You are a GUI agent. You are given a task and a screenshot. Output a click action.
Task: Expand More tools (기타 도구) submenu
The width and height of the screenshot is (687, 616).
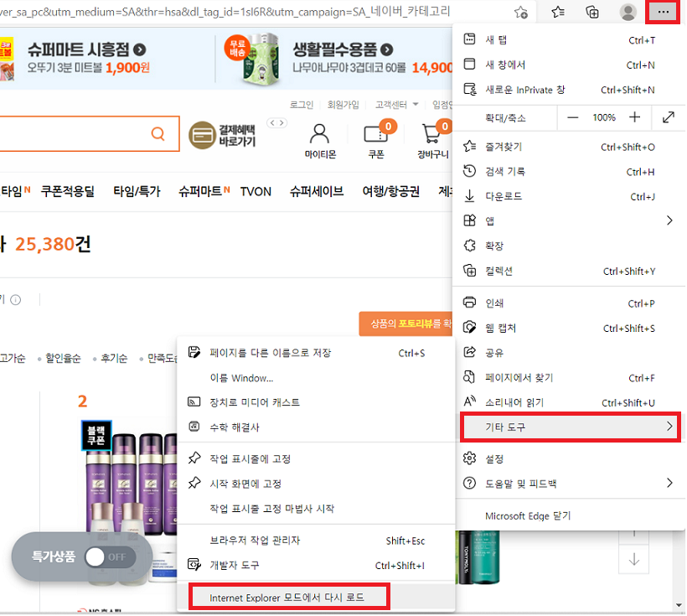click(570, 427)
